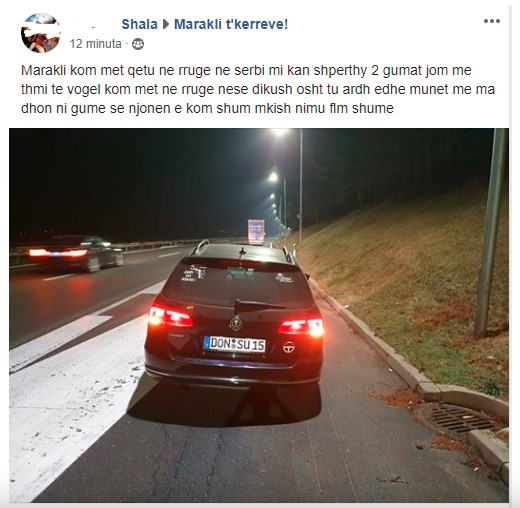Screen dimensions: 520x508
Task: Open the three-dot post options menu
Action: click(492, 21)
